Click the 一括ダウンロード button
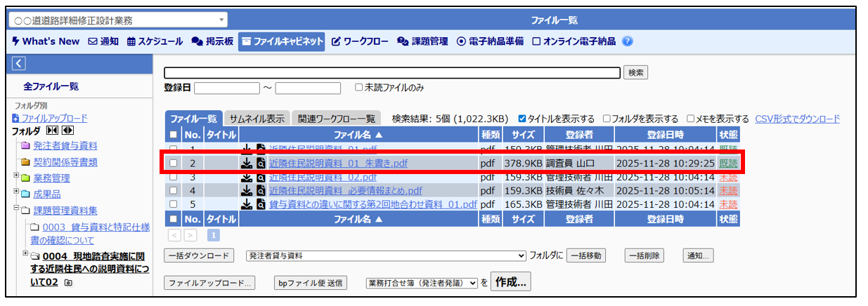This screenshot has width=868, height=306. [198, 255]
